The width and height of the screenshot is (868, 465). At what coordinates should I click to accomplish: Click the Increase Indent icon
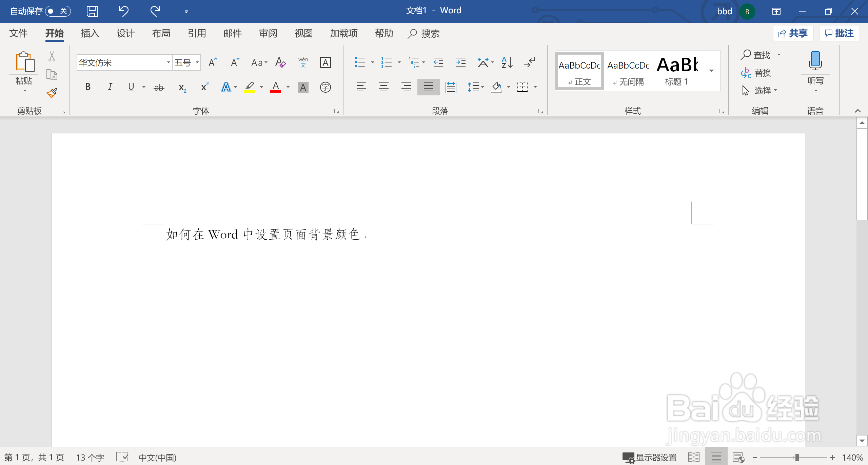coord(460,62)
